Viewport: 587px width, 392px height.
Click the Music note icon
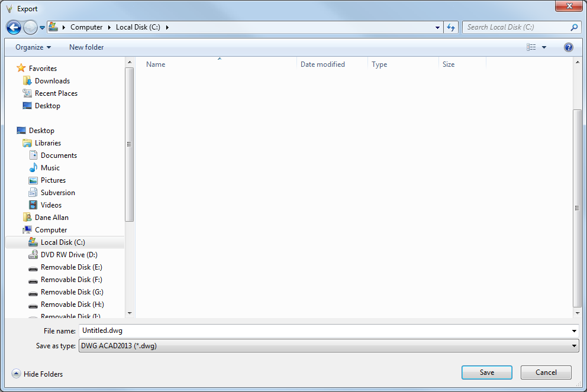33,167
